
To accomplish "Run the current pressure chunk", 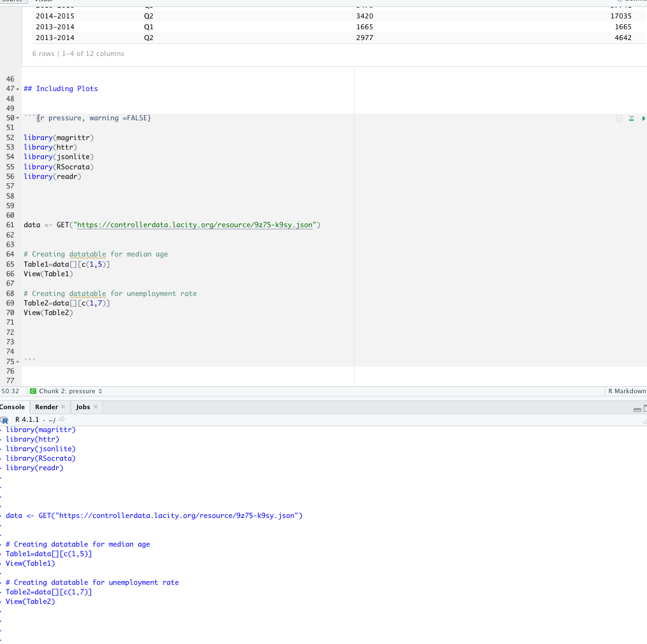I will 643,118.
